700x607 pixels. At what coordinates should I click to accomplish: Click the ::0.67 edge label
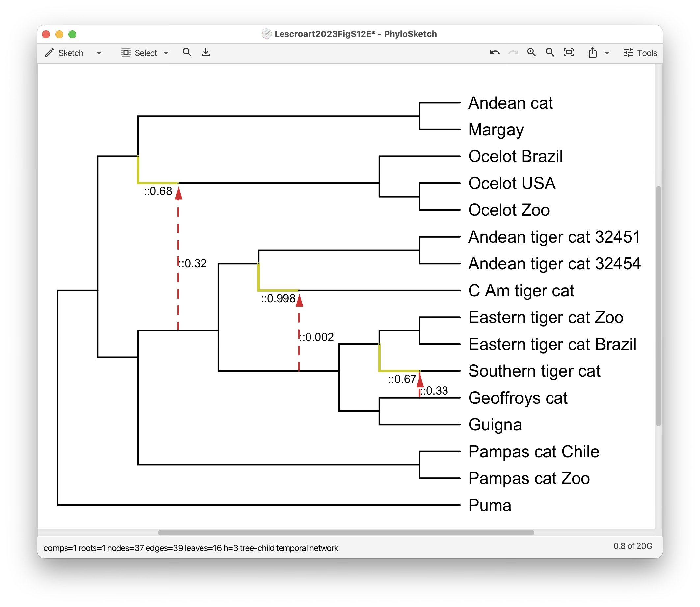402,379
